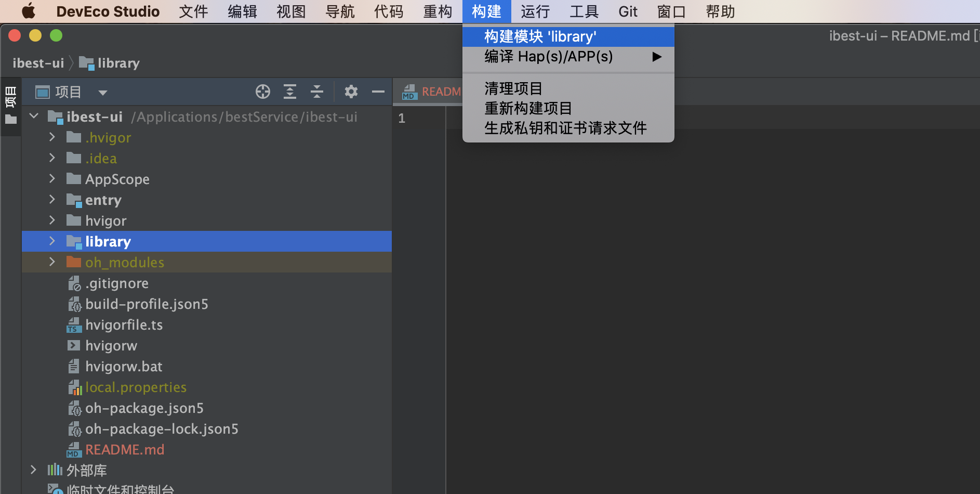980x494 pixels.
Task: Collapse the ibest-ui root node
Action: tap(34, 116)
